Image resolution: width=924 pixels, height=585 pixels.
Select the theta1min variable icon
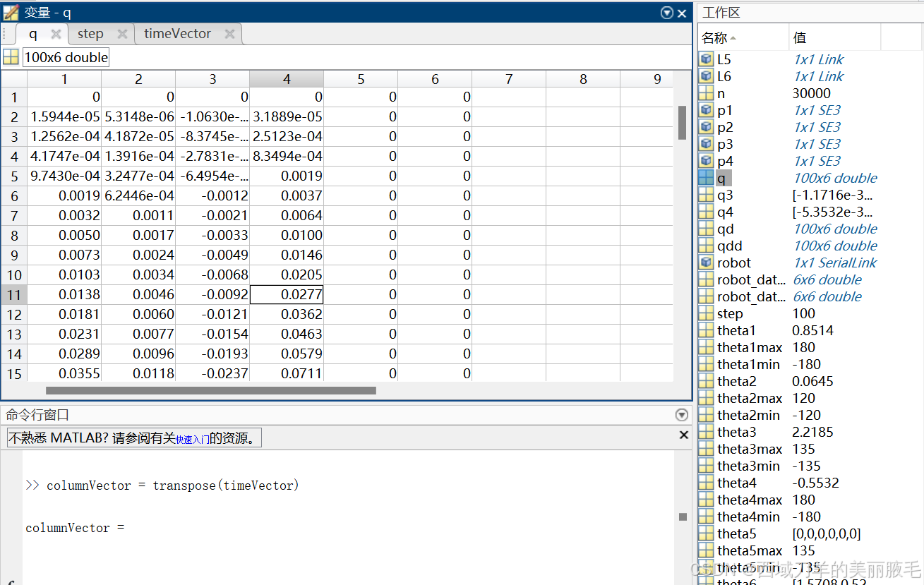(x=706, y=364)
